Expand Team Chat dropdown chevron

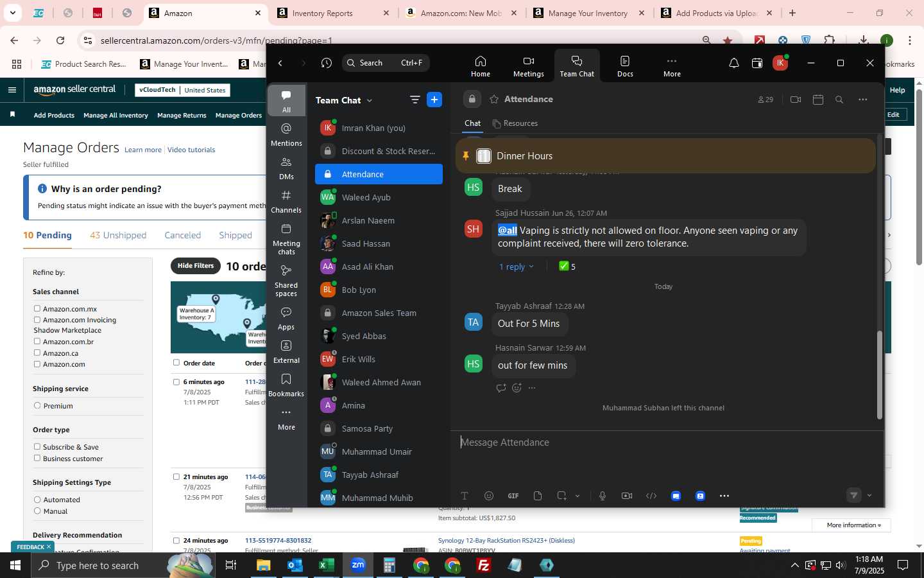[x=370, y=101]
